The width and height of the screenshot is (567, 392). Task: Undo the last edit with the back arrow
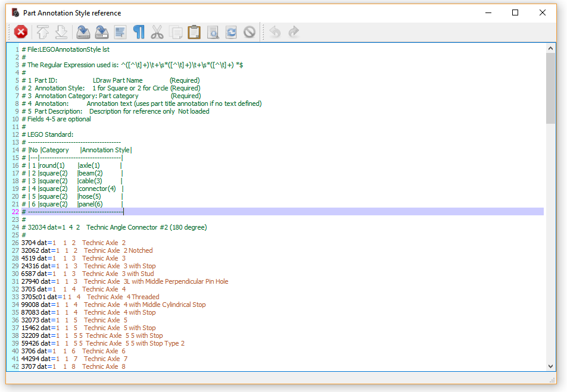pos(274,32)
